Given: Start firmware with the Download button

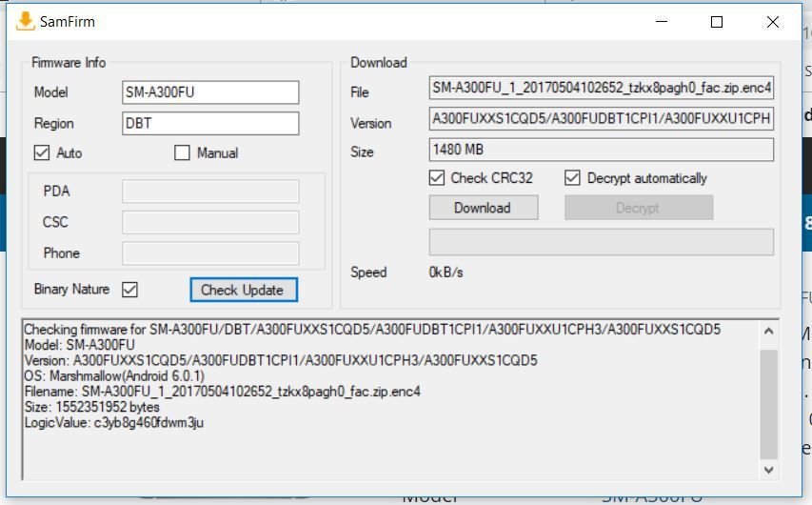Looking at the screenshot, I should point(484,208).
